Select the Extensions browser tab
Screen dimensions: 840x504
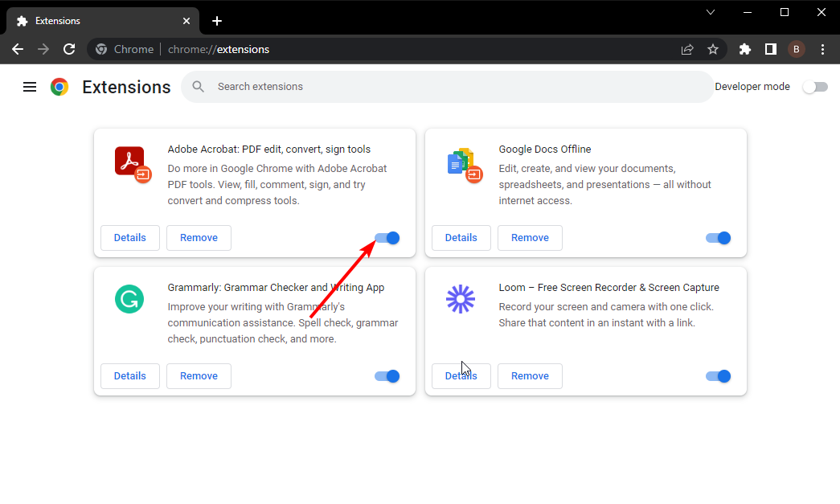pos(102,21)
